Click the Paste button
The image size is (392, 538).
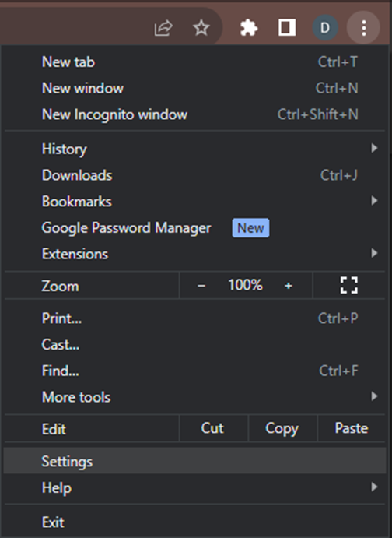click(x=352, y=428)
